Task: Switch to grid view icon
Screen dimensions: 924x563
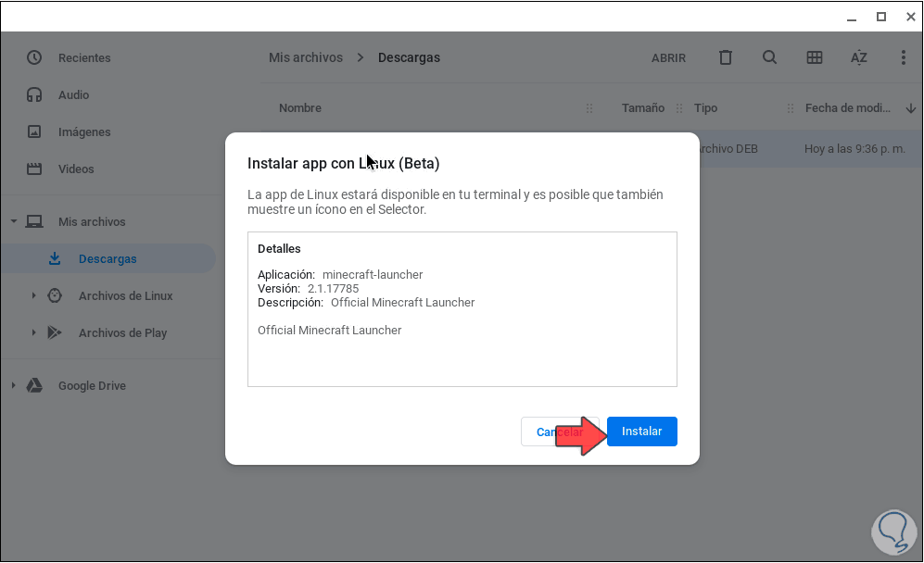Action: tap(815, 57)
